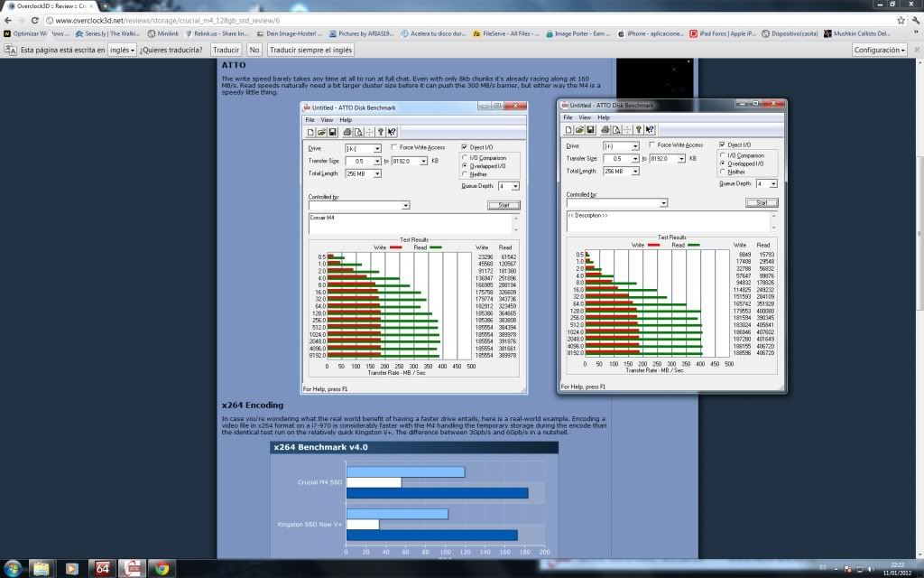Screen dimensions: 924x578
Task: Open media player taskbar icon
Action: coord(71,569)
